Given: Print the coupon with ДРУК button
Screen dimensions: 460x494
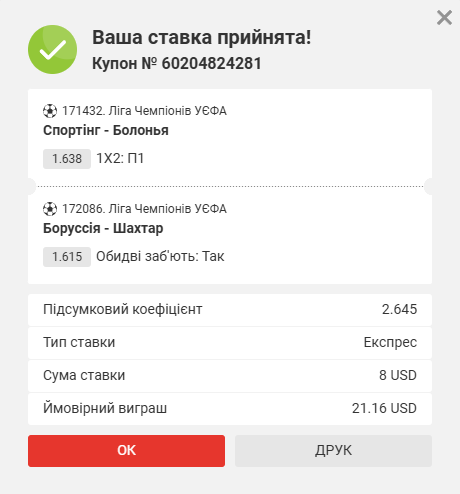Looking at the screenshot, I should [x=333, y=451].
